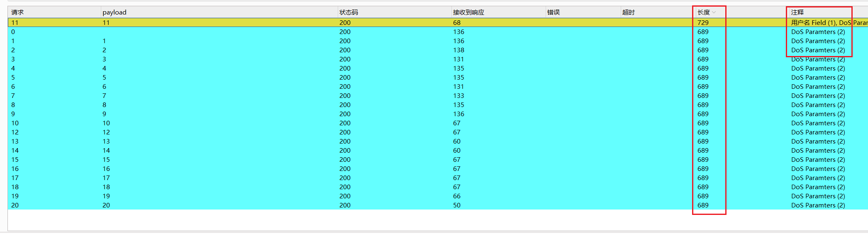Select request number 4 in 请求 column
This screenshot has width=868, height=234.
[13, 68]
